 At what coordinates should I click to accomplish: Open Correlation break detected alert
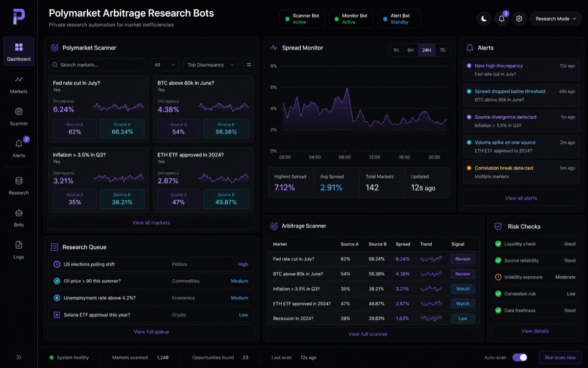click(521, 172)
